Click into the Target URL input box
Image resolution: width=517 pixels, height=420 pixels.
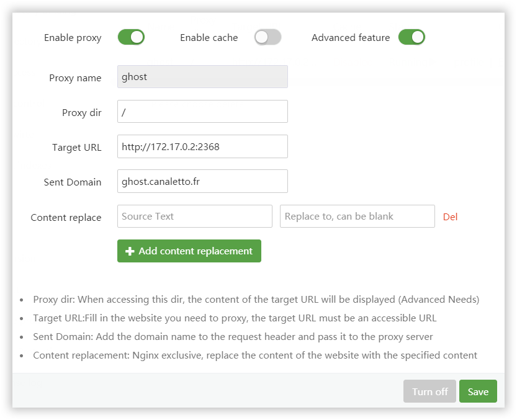coord(202,146)
